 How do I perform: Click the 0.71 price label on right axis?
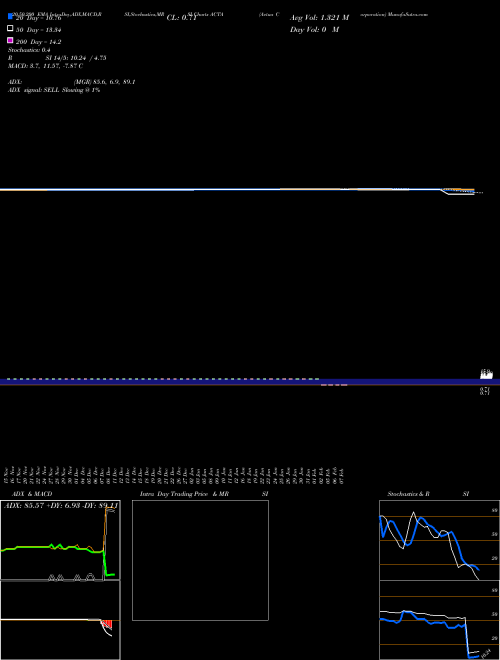[484, 391]
